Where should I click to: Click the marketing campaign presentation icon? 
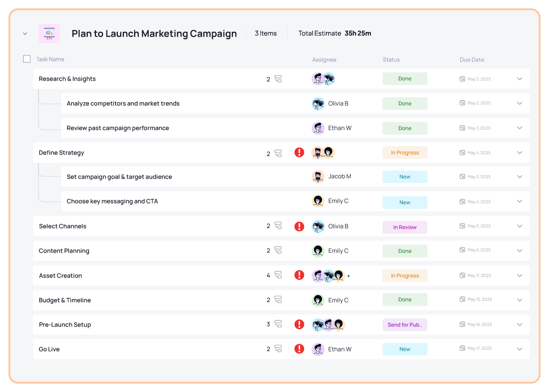click(x=49, y=34)
